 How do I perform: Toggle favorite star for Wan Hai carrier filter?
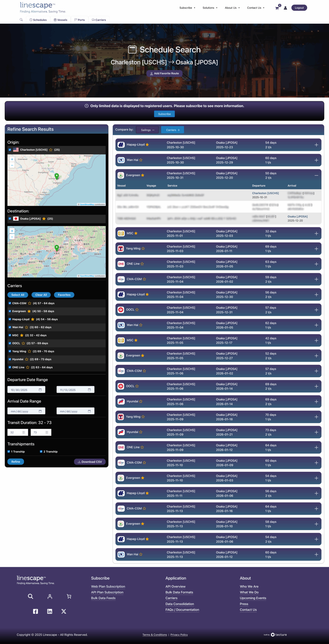[x=26, y=327]
